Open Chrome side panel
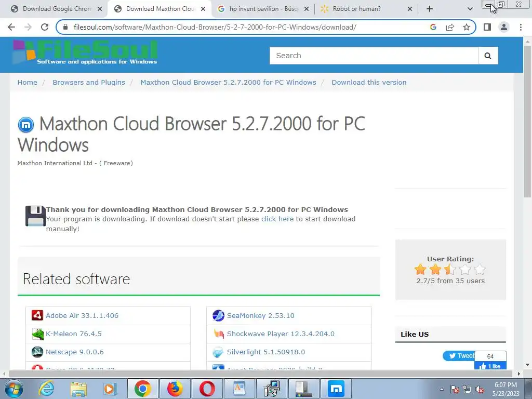This screenshot has height=399, width=532. [487, 27]
